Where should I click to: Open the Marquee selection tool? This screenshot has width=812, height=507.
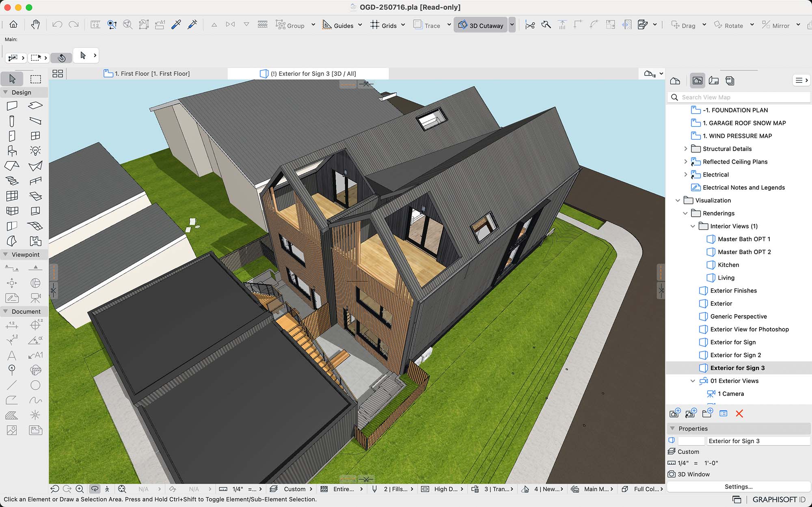(36, 78)
